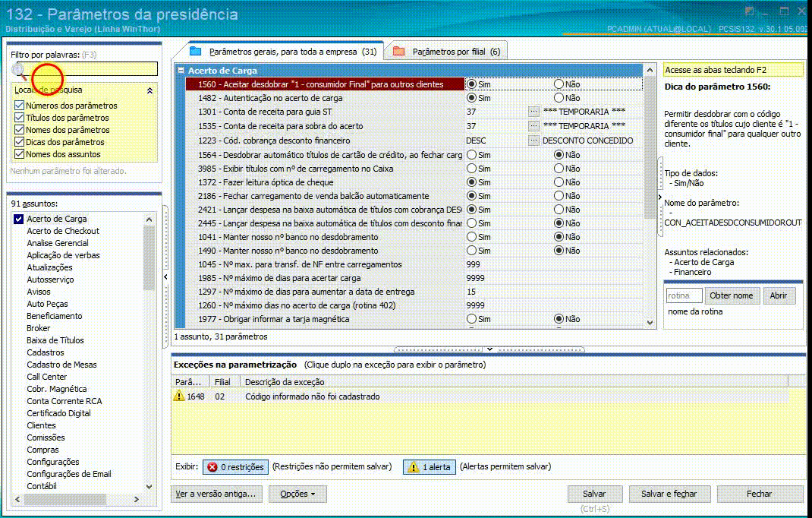Select Sim for parameter 1564
This screenshot has width=812, height=518.
tap(471, 154)
